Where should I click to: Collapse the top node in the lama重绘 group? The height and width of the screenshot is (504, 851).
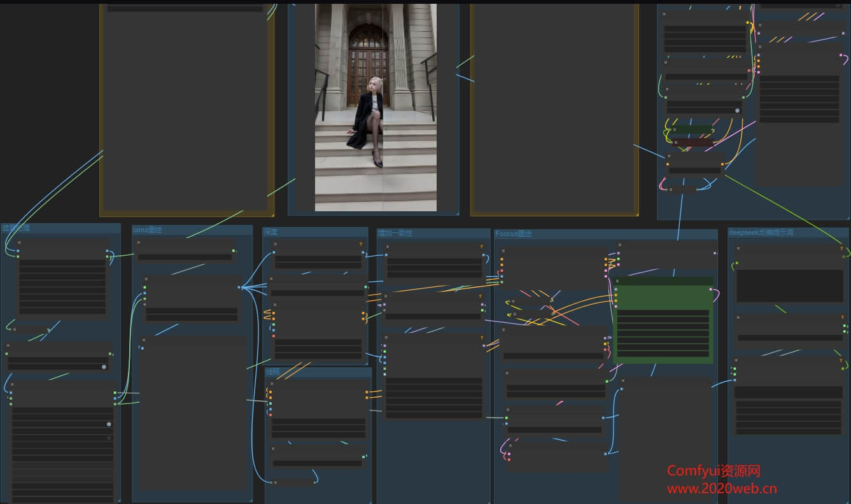pyautogui.click(x=139, y=242)
